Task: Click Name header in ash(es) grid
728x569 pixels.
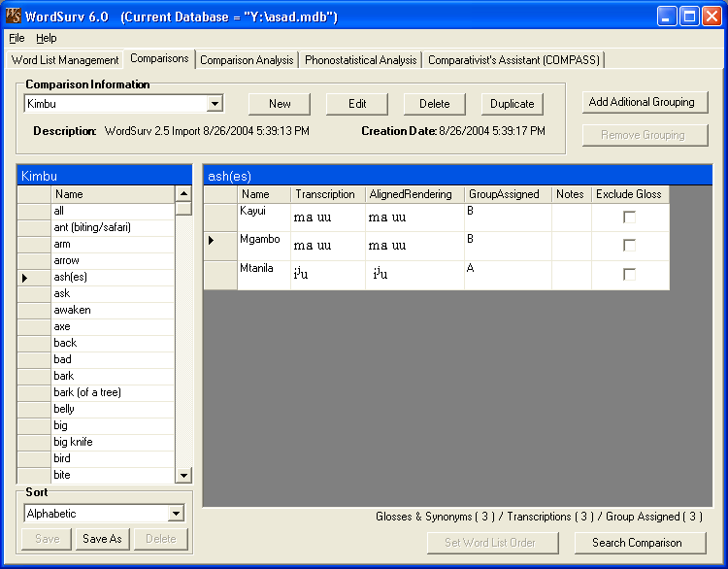Action: (264, 194)
